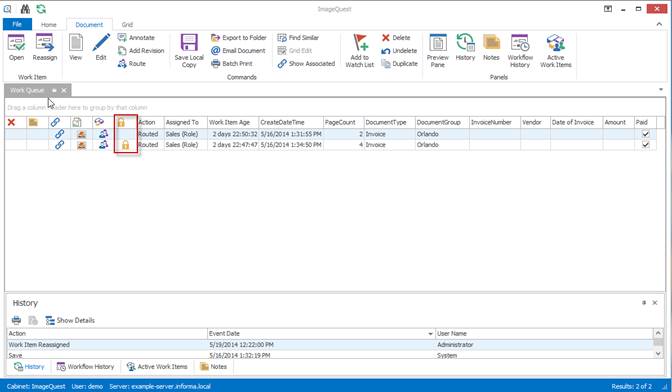Open the selected work item

pyautogui.click(x=16, y=48)
